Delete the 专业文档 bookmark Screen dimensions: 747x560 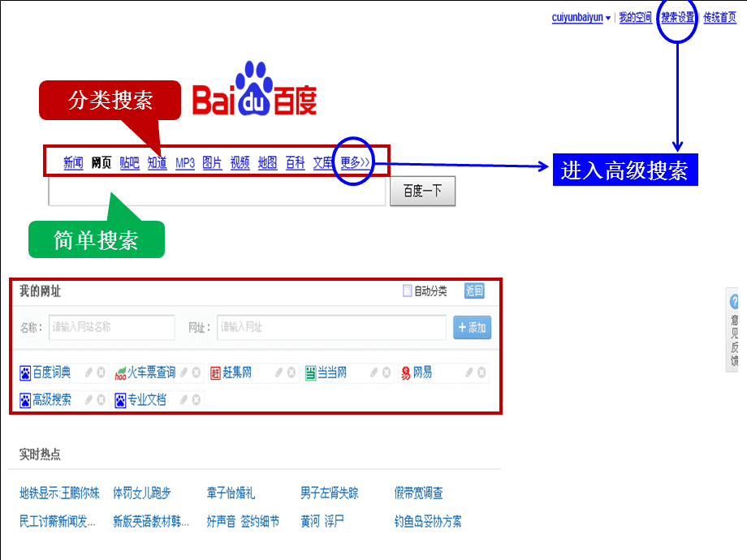[196, 400]
